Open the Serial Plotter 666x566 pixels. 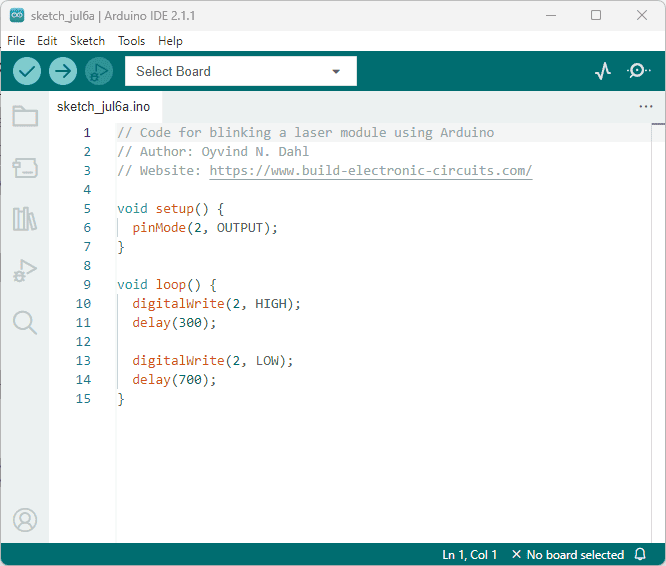point(603,71)
